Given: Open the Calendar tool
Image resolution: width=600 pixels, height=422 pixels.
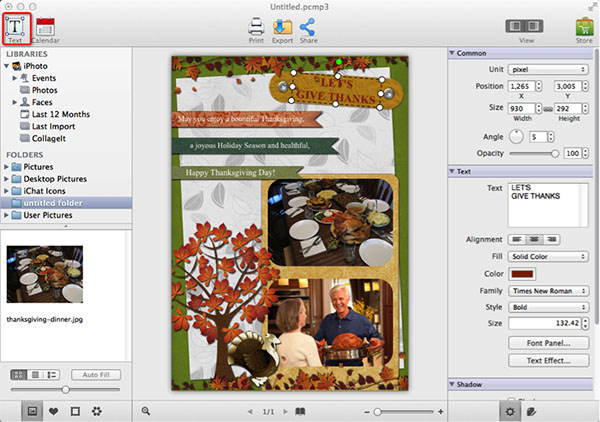Looking at the screenshot, I should 45,27.
